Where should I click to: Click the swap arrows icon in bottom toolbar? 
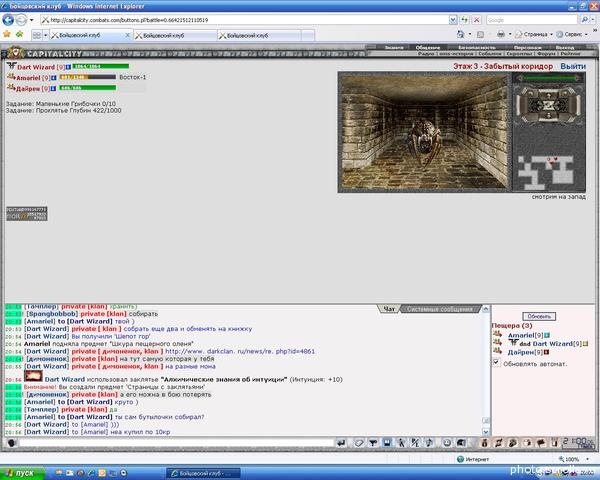pyautogui.click(x=499, y=443)
